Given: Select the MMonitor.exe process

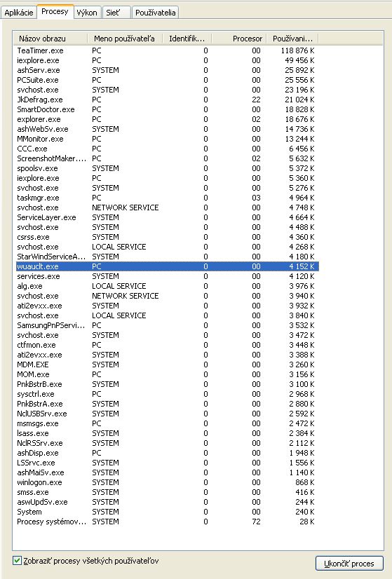Looking at the screenshot, I should (x=168, y=139).
